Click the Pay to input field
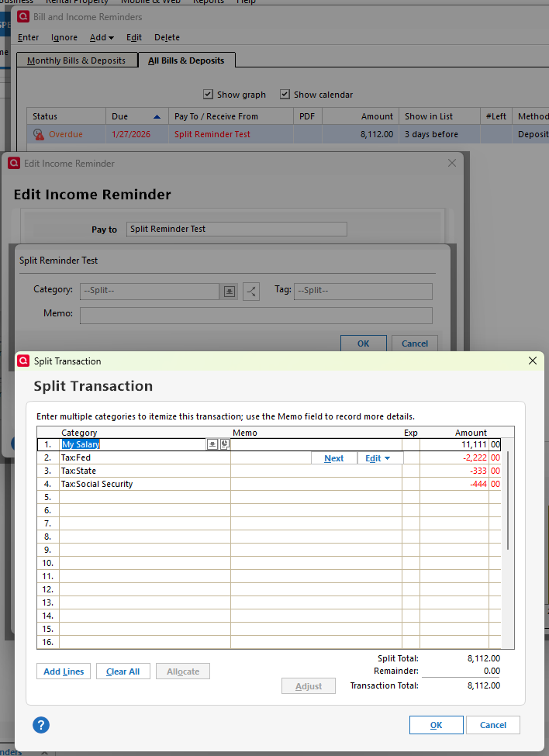The width and height of the screenshot is (549, 756). (237, 229)
